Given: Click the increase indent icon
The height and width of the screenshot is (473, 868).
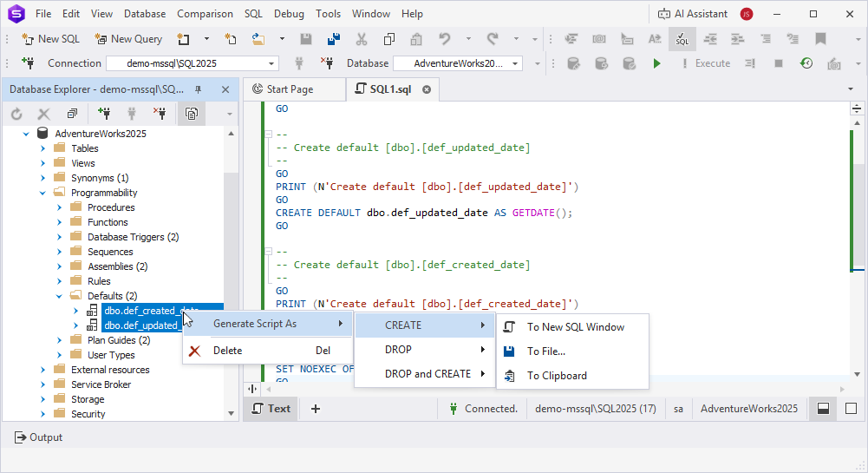Looking at the screenshot, I should pos(737,39).
